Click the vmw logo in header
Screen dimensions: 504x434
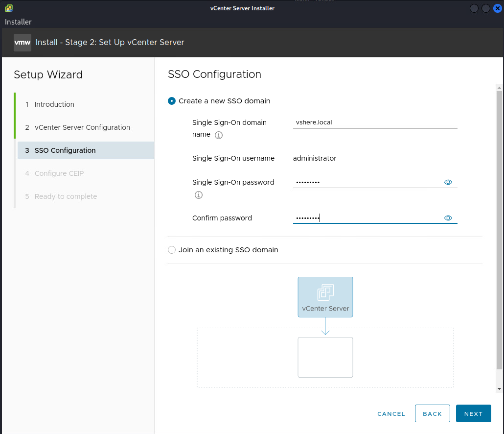(x=23, y=43)
